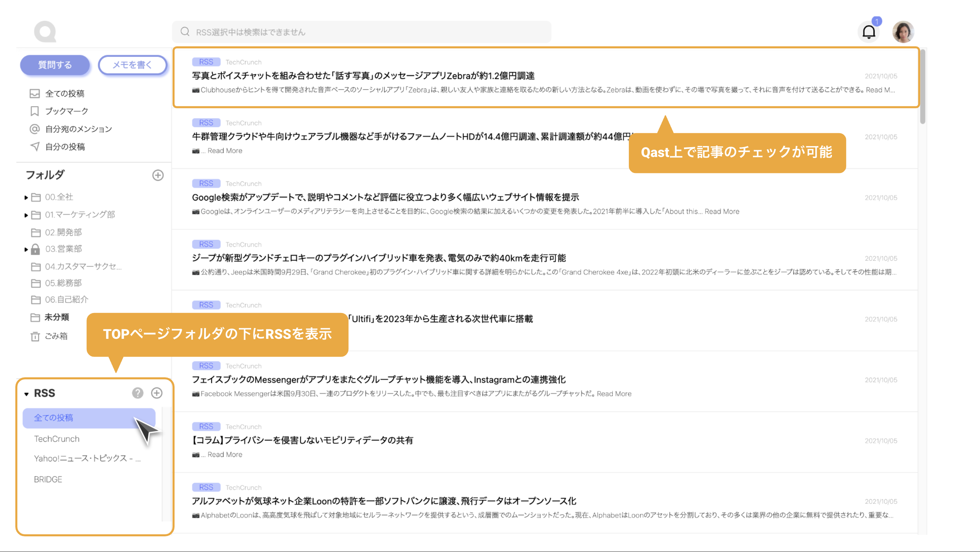Click the @ mention icon
This screenshot has width=980, height=552.
click(x=35, y=129)
